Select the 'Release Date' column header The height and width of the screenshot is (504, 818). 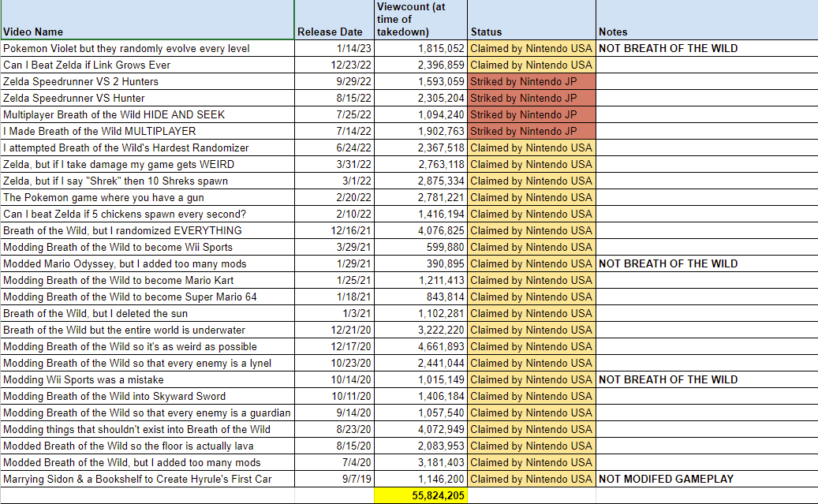pyautogui.click(x=330, y=32)
